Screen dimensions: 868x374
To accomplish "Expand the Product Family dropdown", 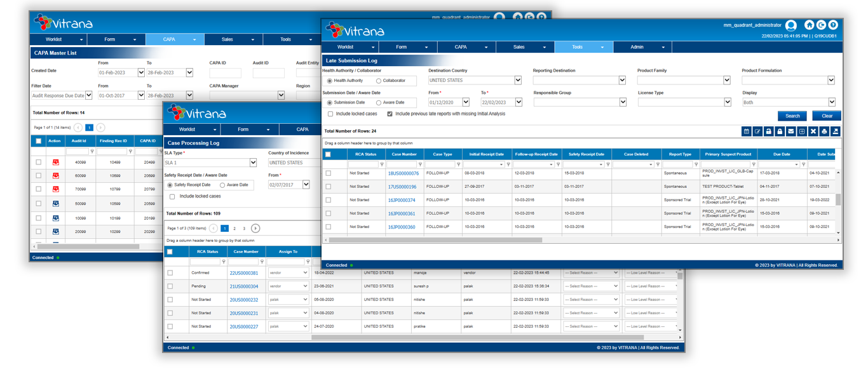I will point(727,81).
